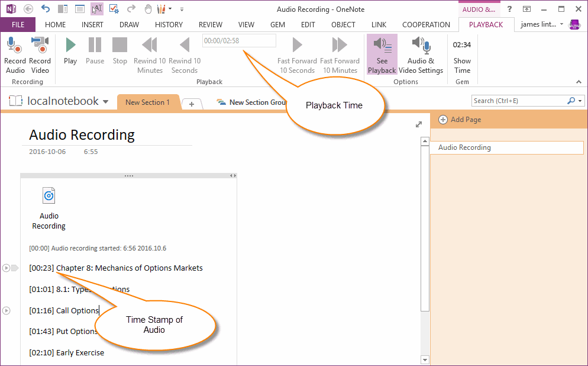Screen dimensions: 588x366
Task: Switch to the GEM ribbon tab
Action: [277, 25]
